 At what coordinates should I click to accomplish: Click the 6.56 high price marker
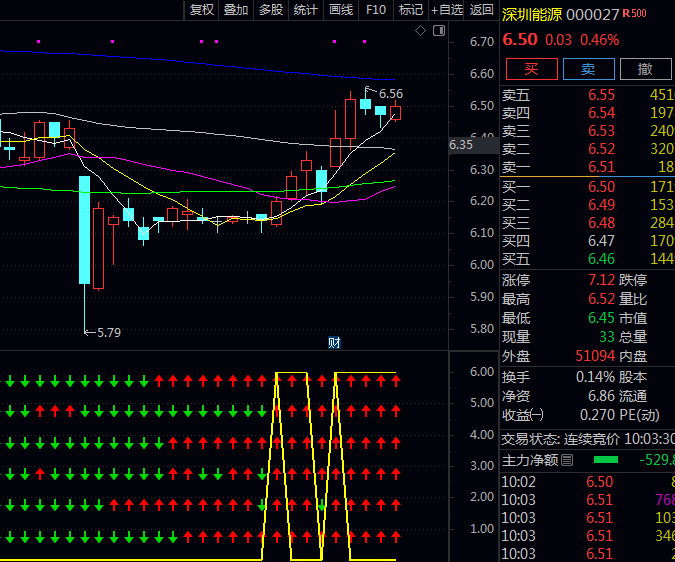[390, 93]
